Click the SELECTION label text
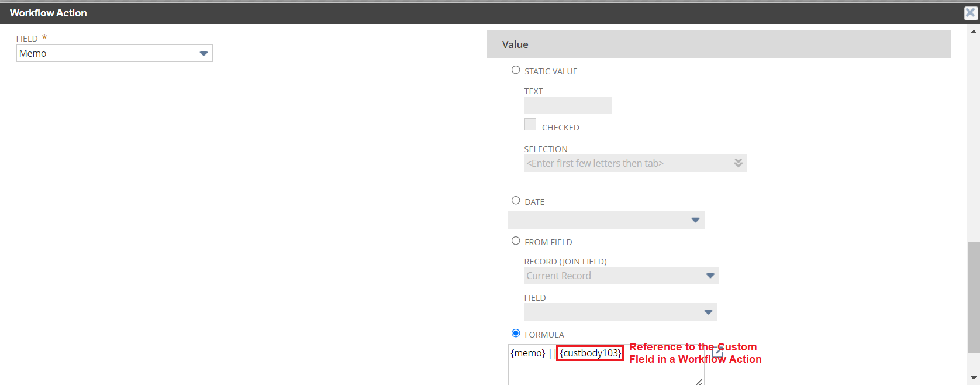The image size is (980, 385). pos(546,149)
